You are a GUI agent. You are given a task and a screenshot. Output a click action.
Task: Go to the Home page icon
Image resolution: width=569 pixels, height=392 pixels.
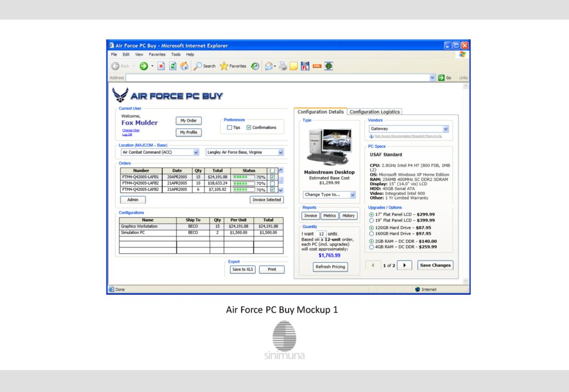184,66
